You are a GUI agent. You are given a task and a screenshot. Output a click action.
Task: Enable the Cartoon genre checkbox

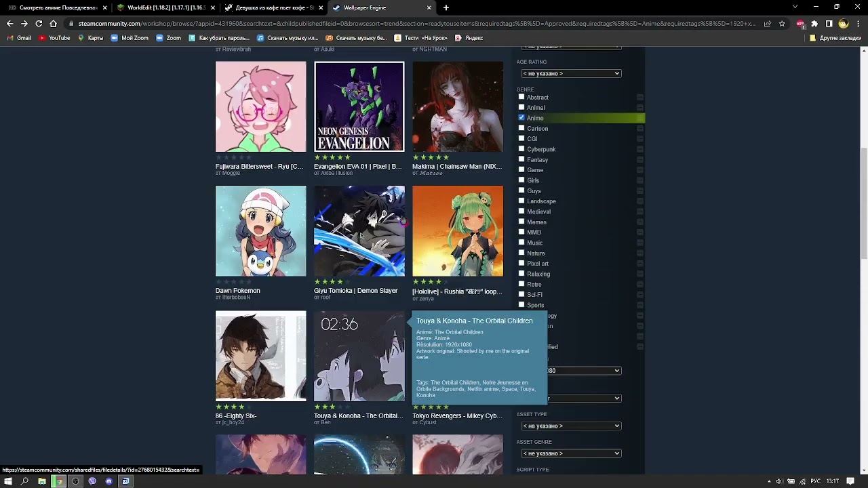click(x=521, y=128)
